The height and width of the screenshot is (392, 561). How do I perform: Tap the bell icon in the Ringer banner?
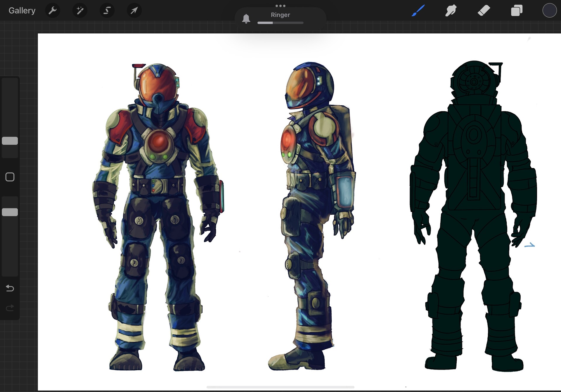(246, 18)
